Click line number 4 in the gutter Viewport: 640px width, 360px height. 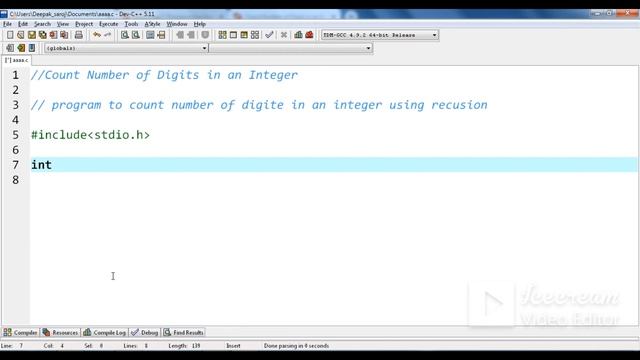pos(16,120)
